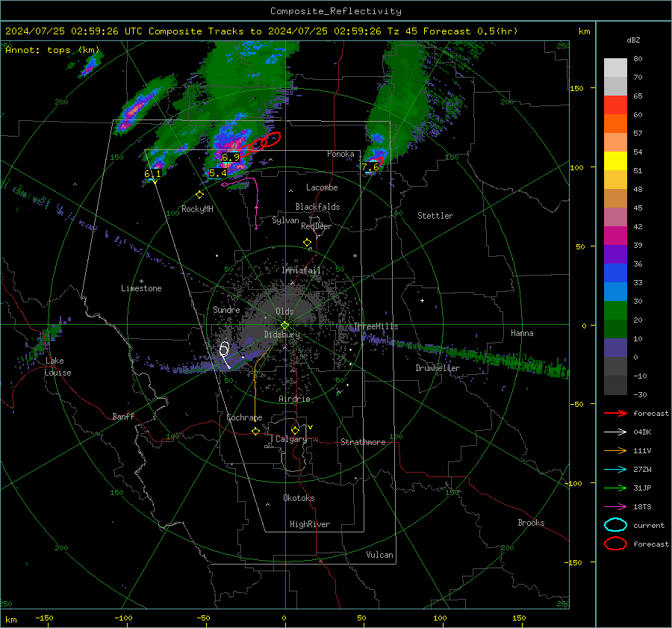
Task: Click the 'Forecast 0.5(hr)' text in the header
Action: coord(470,31)
